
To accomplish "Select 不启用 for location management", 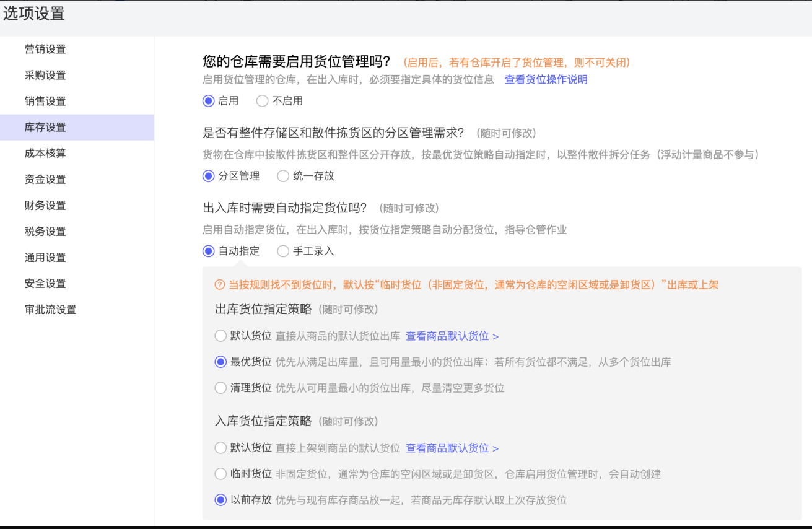I will pos(263,101).
